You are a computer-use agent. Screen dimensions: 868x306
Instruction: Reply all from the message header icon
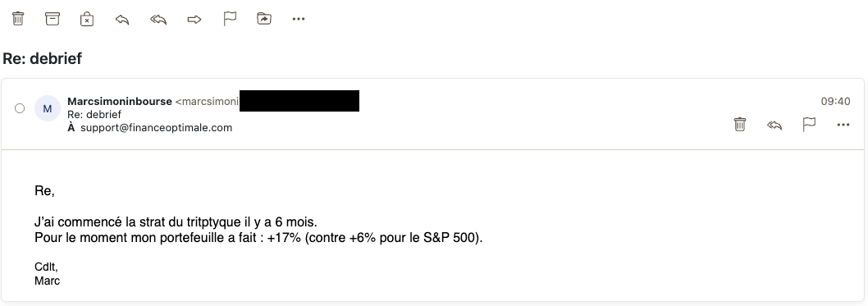point(774,126)
